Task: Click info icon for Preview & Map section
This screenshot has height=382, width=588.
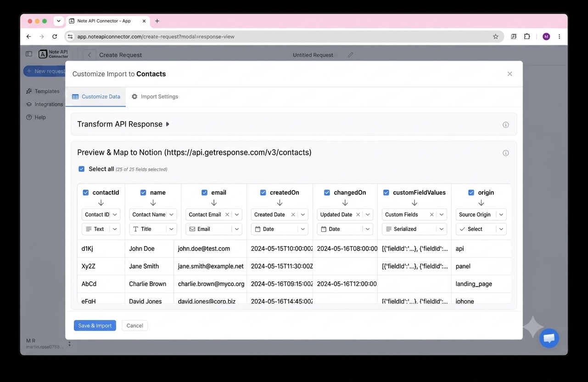Action: click(x=505, y=153)
